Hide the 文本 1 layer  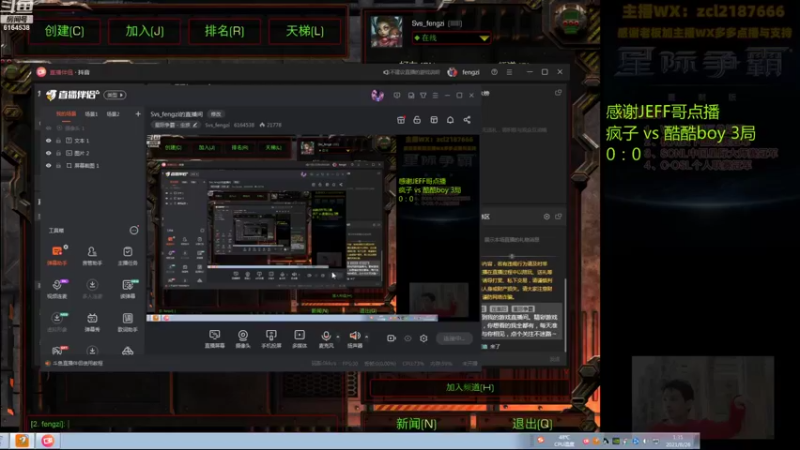pos(48,140)
